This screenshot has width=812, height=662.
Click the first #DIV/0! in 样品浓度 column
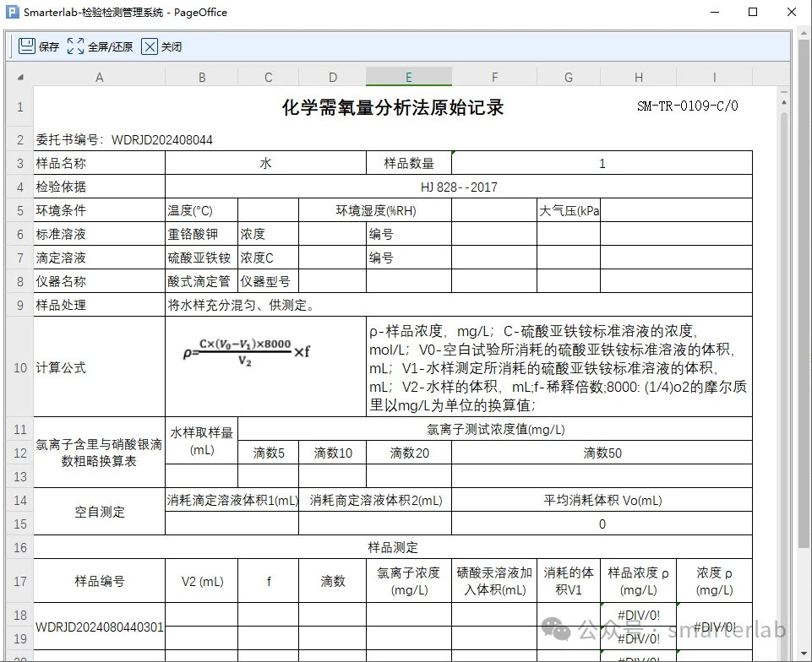tap(639, 615)
